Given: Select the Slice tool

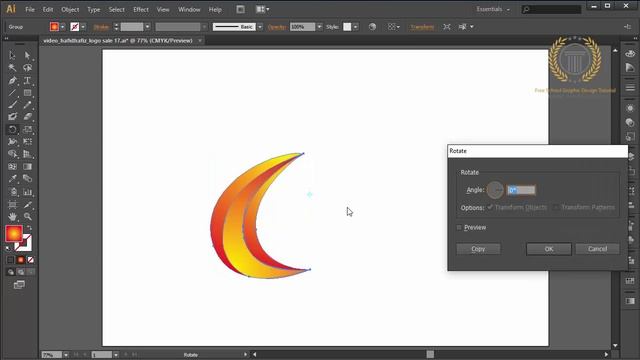Looking at the screenshot, I should (27, 204).
